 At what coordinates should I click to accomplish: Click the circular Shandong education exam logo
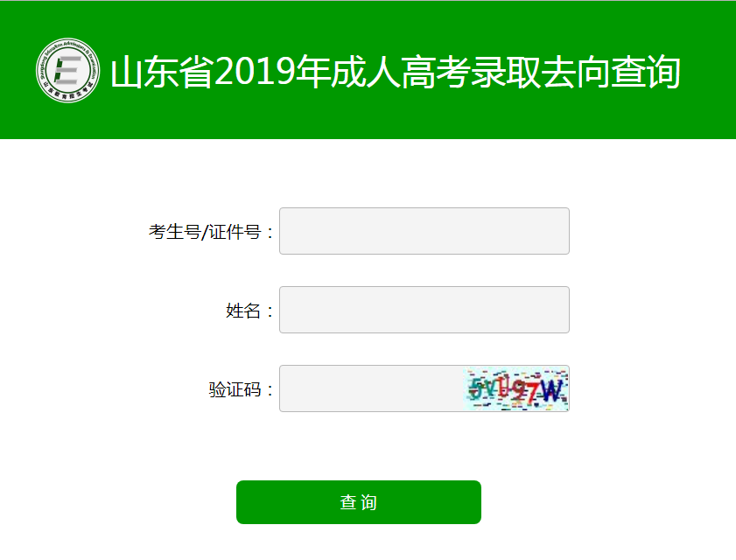(x=68, y=71)
